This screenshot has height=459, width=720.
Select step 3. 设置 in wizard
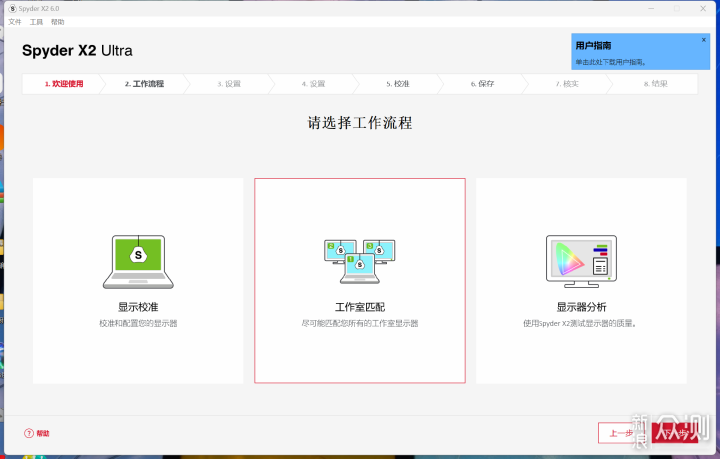coord(229,84)
